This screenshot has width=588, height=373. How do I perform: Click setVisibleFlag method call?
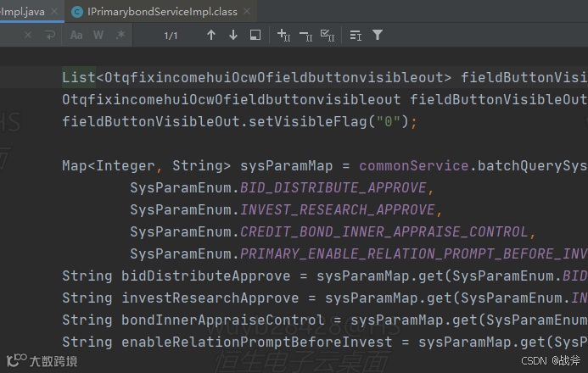coord(307,121)
